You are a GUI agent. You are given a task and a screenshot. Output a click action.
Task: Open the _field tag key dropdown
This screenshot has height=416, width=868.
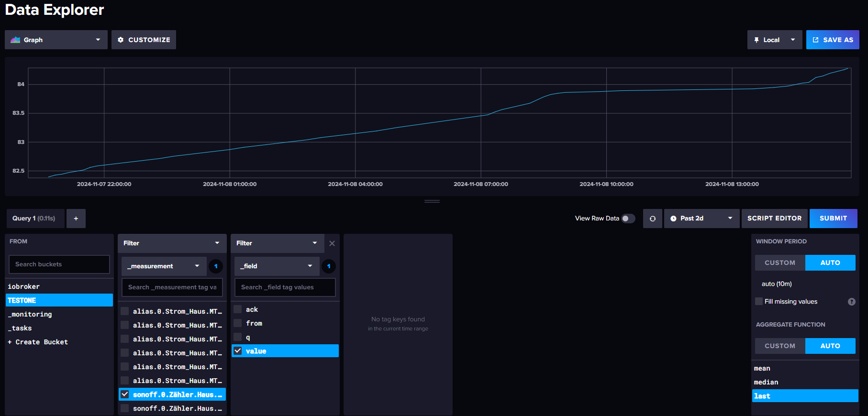[277, 266]
